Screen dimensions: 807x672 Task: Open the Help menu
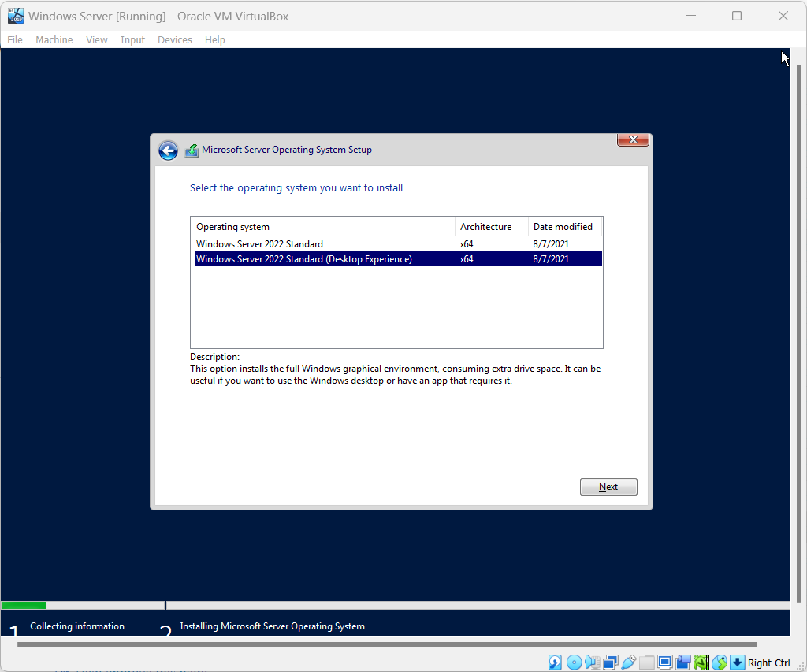point(214,39)
